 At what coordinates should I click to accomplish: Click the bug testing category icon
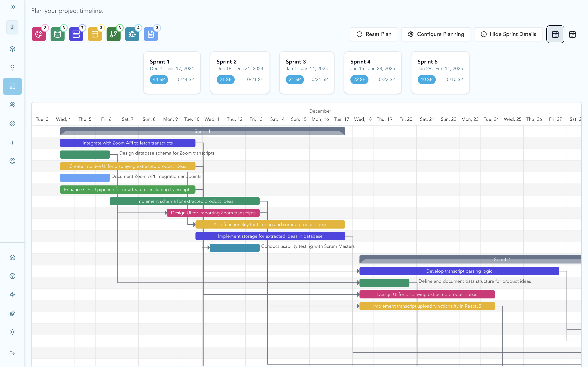(x=132, y=34)
